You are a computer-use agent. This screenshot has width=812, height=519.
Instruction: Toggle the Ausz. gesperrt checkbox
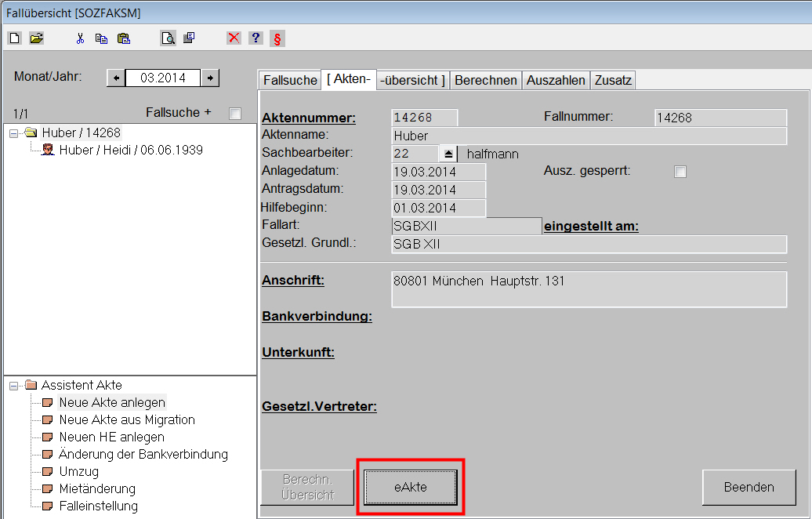coord(680,172)
